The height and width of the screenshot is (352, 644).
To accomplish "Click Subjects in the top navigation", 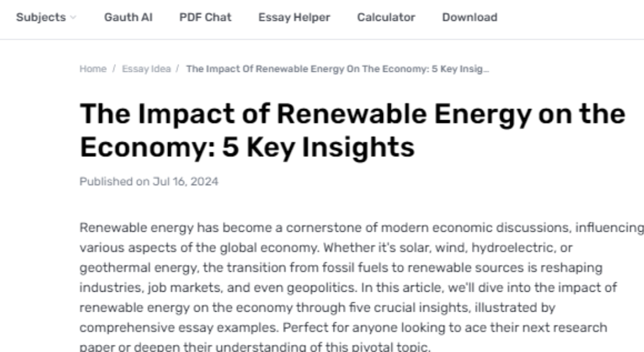I will tap(40, 18).
